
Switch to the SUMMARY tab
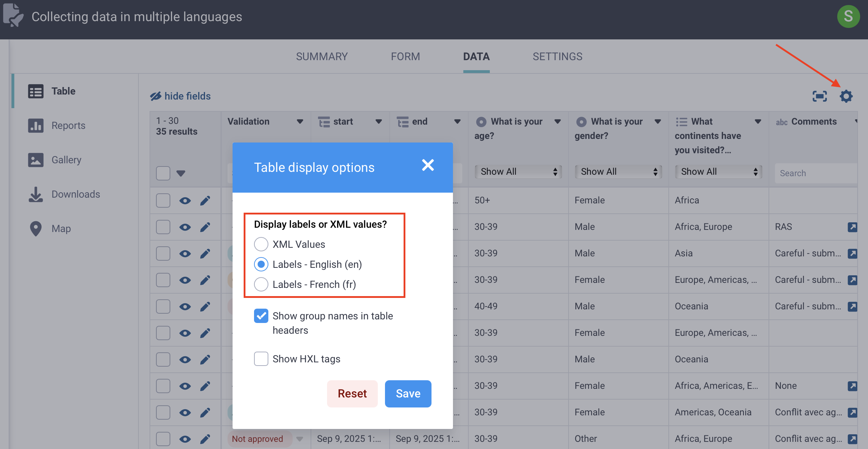pyautogui.click(x=322, y=56)
